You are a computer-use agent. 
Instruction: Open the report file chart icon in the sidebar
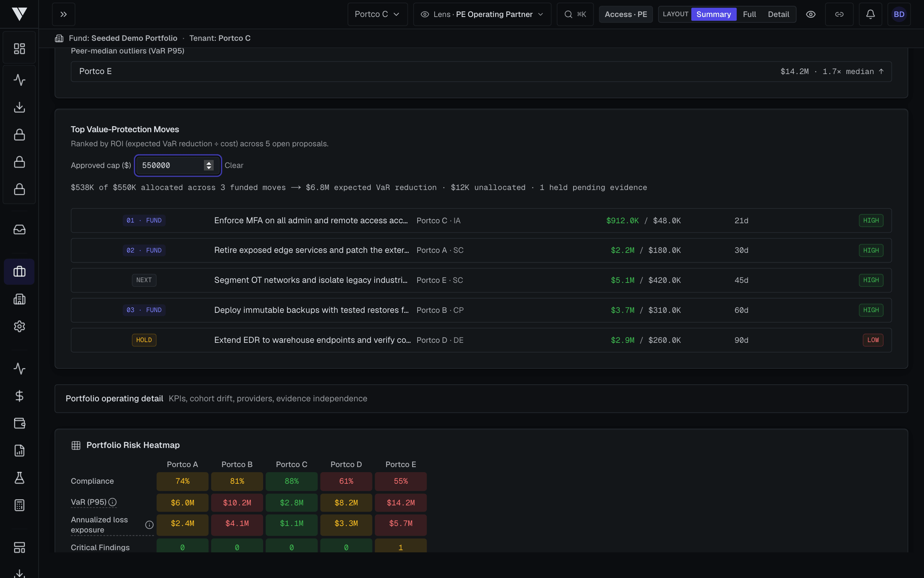pyautogui.click(x=19, y=451)
